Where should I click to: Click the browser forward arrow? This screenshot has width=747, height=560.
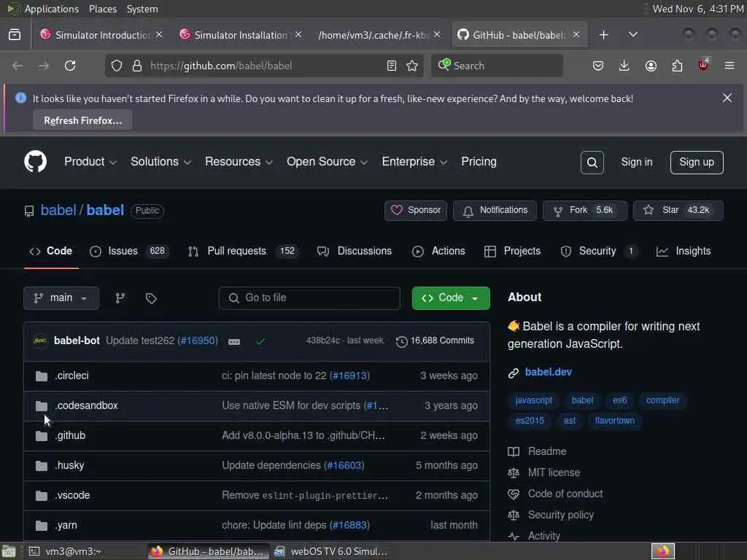[x=44, y=66]
